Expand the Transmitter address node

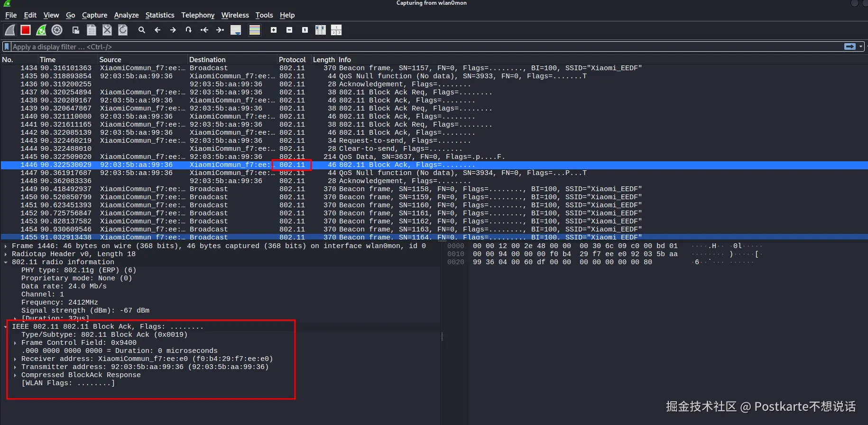[15, 367]
